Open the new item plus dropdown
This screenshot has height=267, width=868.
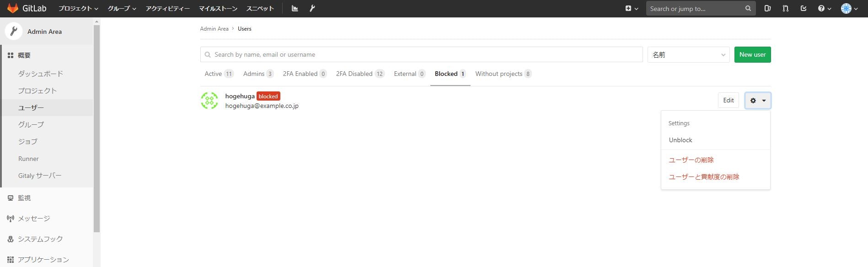click(632, 8)
